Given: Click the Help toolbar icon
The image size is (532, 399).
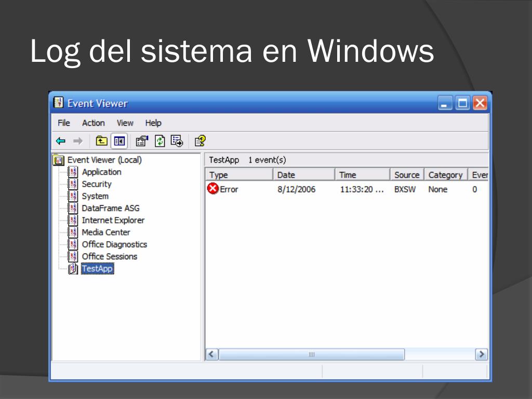Looking at the screenshot, I should 200,141.
